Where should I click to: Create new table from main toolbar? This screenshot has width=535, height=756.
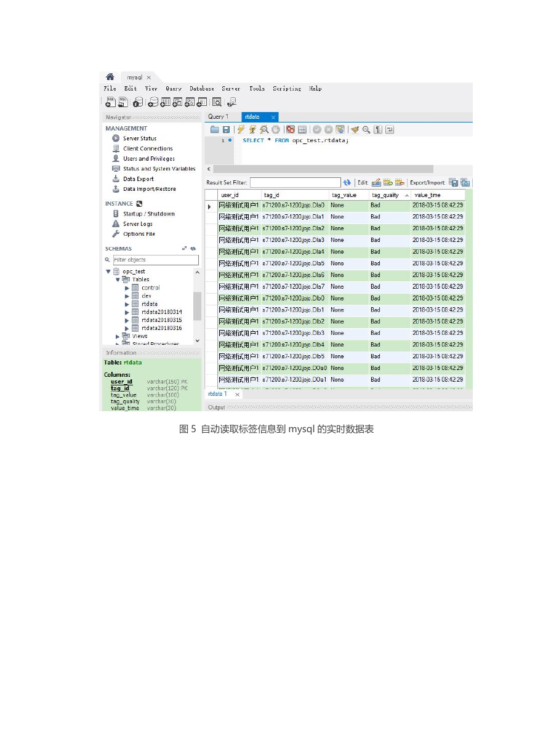pos(166,102)
